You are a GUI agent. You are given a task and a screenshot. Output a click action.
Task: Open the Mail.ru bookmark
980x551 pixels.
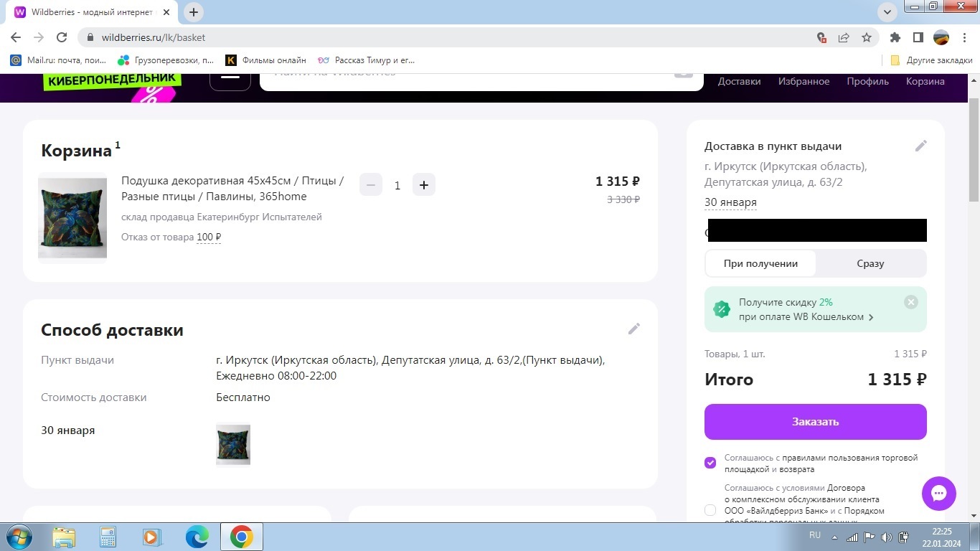tap(58, 60)
